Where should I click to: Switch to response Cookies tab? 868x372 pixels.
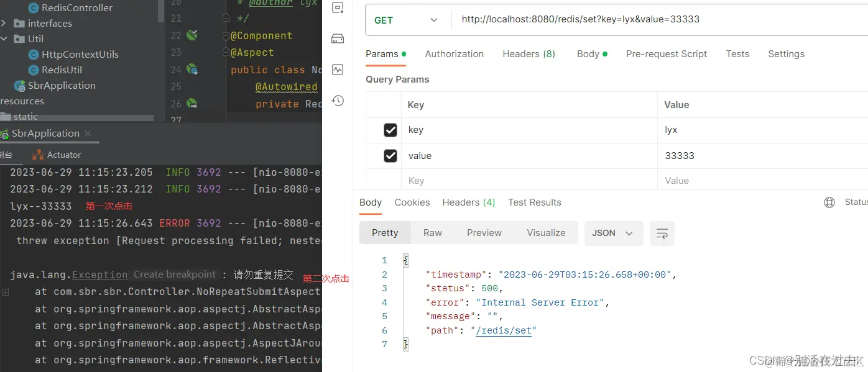tap(412, 202)
